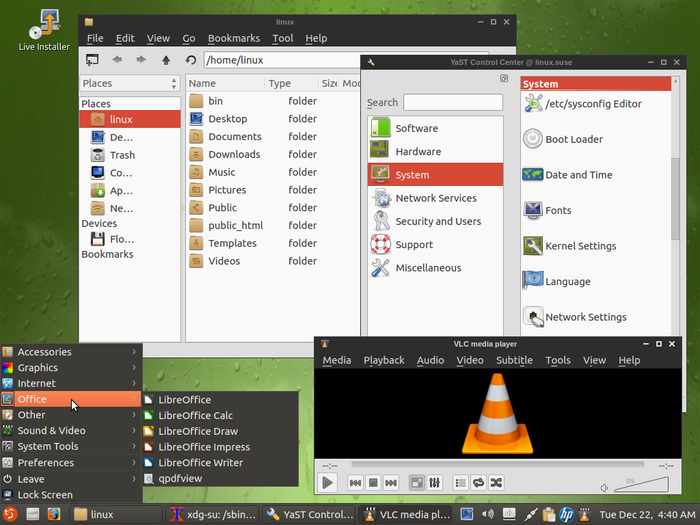The height and width of the screenshot is (525, 700).
Task: Select Hardware category in YaST
Action: (x=418, y=152)
